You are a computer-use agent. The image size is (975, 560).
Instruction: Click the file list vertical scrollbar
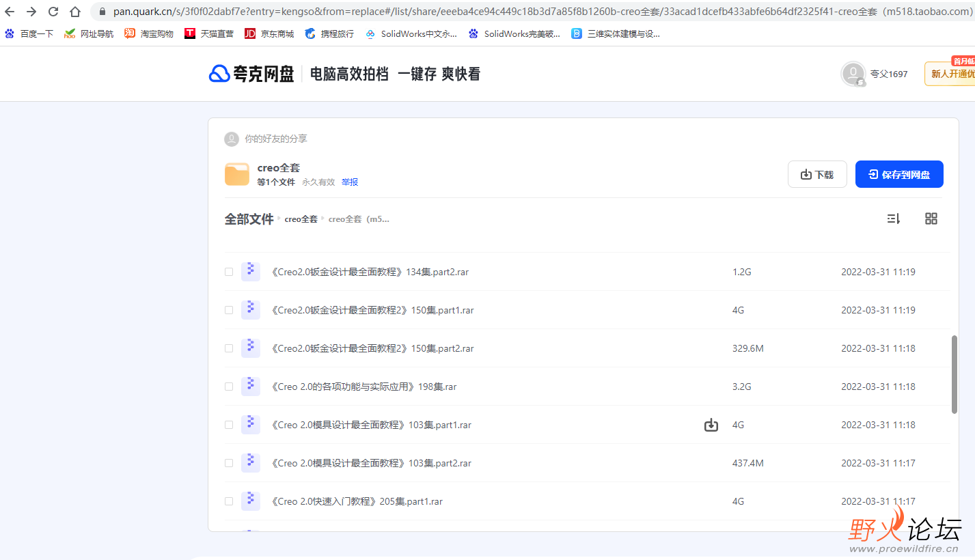955,374
